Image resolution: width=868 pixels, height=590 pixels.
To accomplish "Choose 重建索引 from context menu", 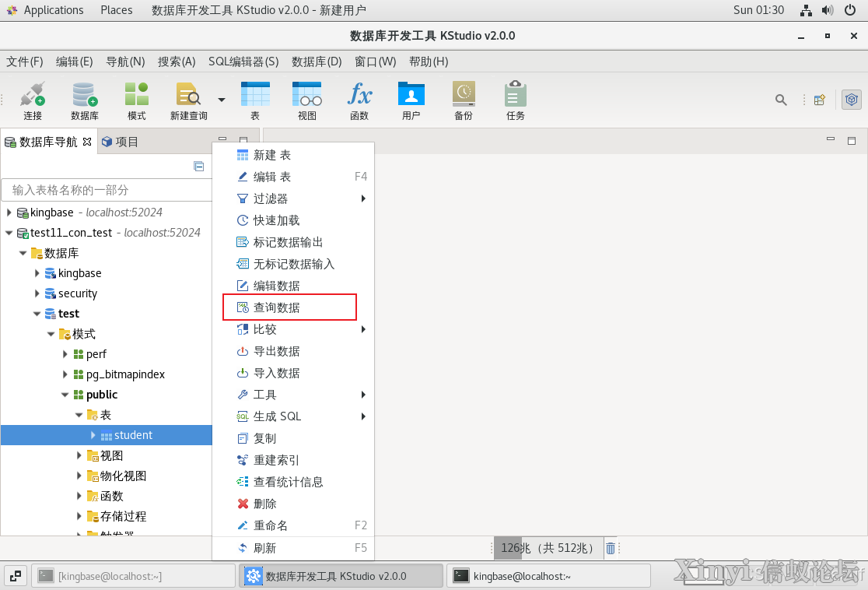I will click(x=293, y=460).
